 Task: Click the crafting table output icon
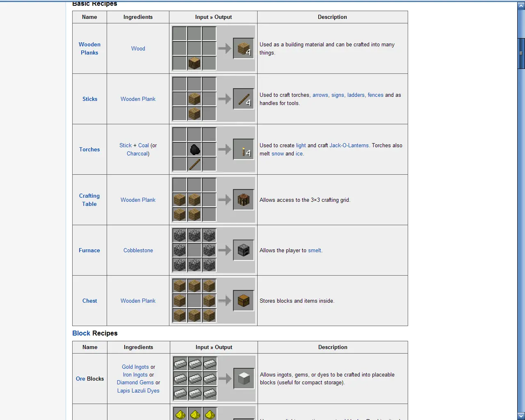click(244, 200)
